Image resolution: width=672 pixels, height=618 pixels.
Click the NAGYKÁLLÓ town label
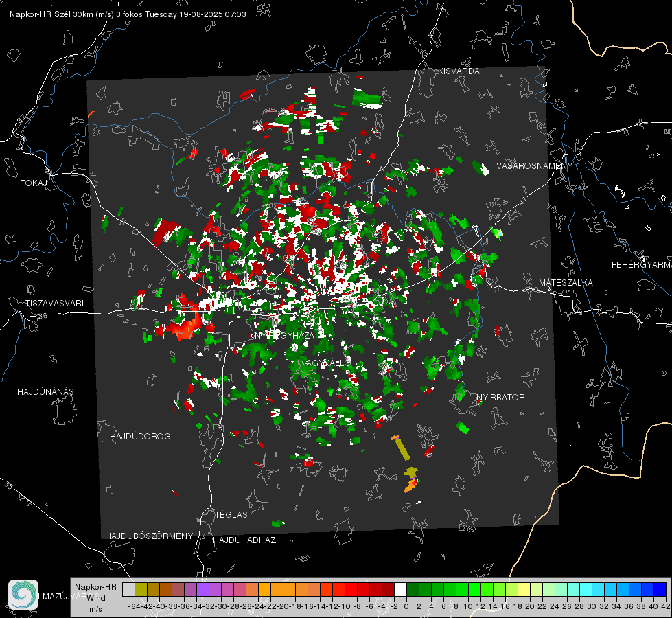(325, 363)
